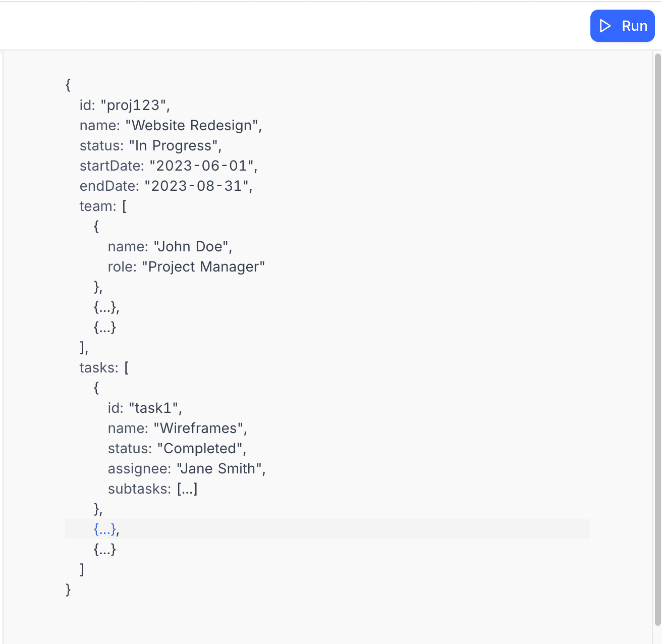The height and width of the screenshot is (644, 662).
Task: Select assignee value "Jane Smith"
Action: [220, 468]
